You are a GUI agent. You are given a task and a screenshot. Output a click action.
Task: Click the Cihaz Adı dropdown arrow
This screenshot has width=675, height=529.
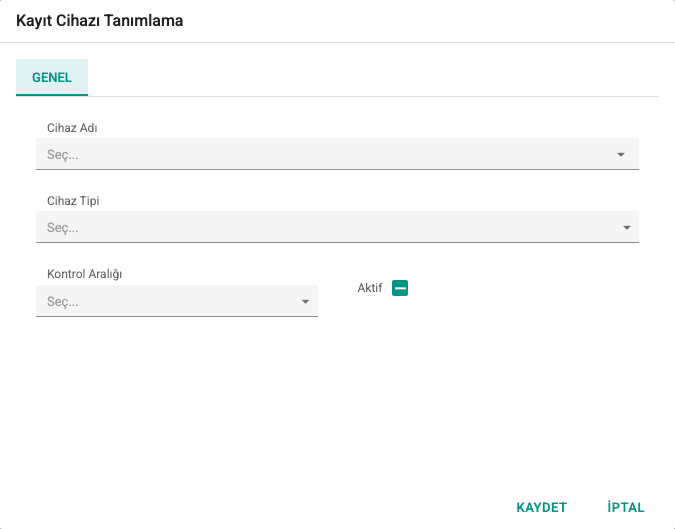pyautogui.click(x=621, y=155)
